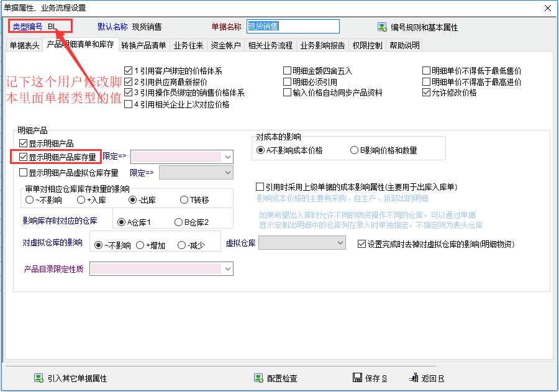This screenshot has height=392, width=559.
Task: Select the +入库 radio option
Action: [x=81, y=200]
